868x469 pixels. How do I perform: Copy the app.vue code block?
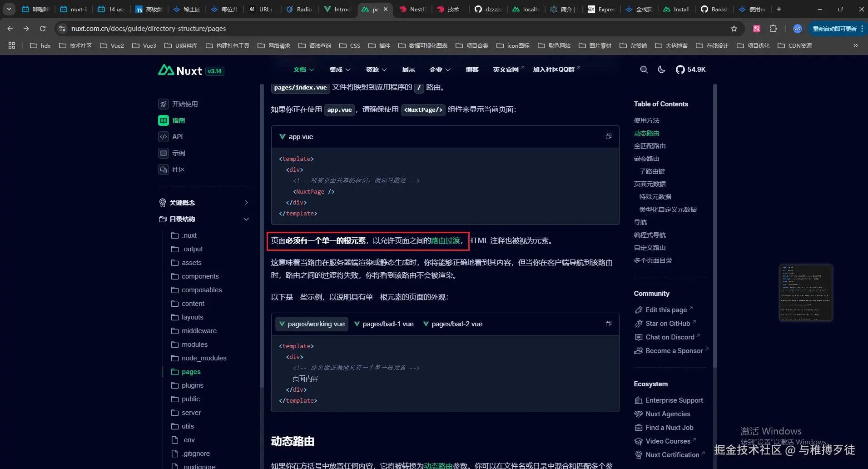(609, 136)
